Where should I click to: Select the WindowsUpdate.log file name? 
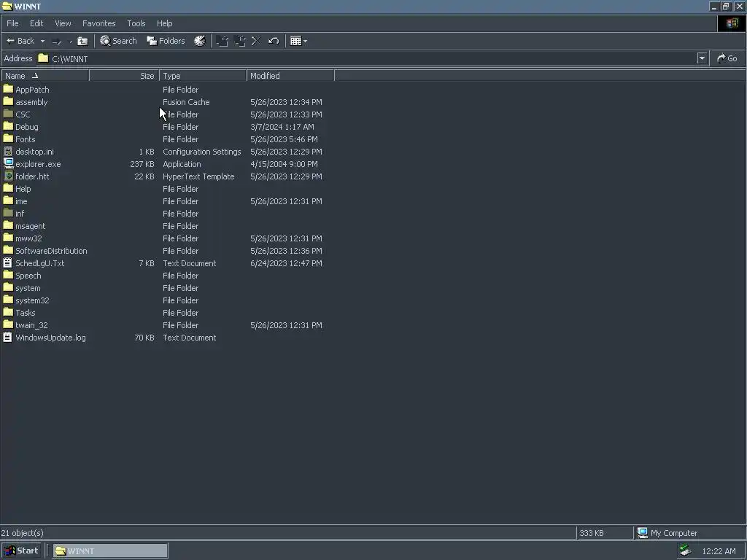50,338
